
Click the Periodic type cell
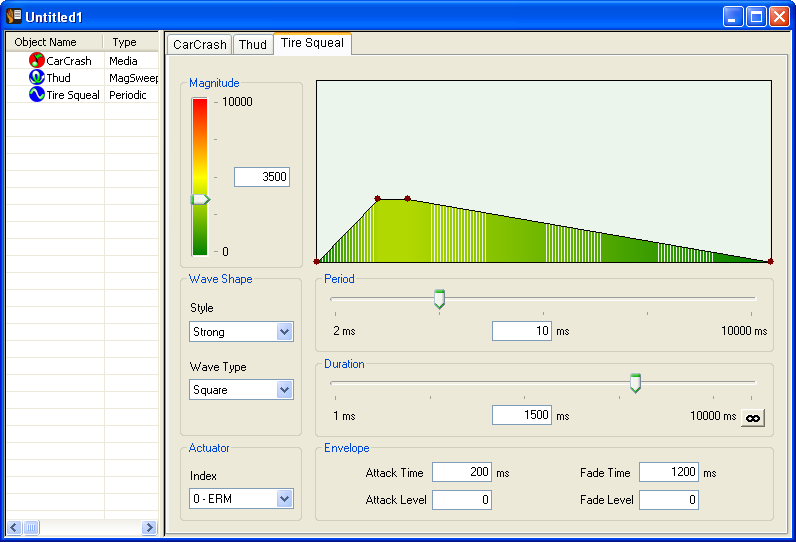[127, 95]
